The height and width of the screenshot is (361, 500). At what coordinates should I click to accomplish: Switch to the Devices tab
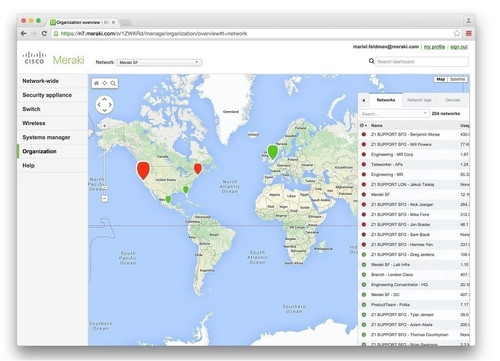tap(452, 100)
